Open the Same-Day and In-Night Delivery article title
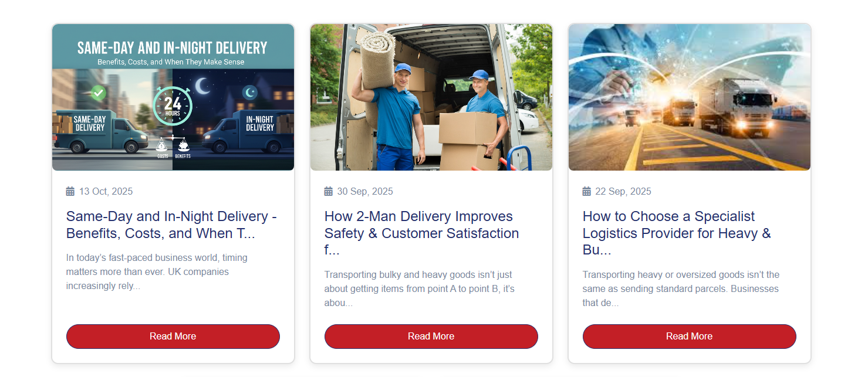 [x=171, y=225]
